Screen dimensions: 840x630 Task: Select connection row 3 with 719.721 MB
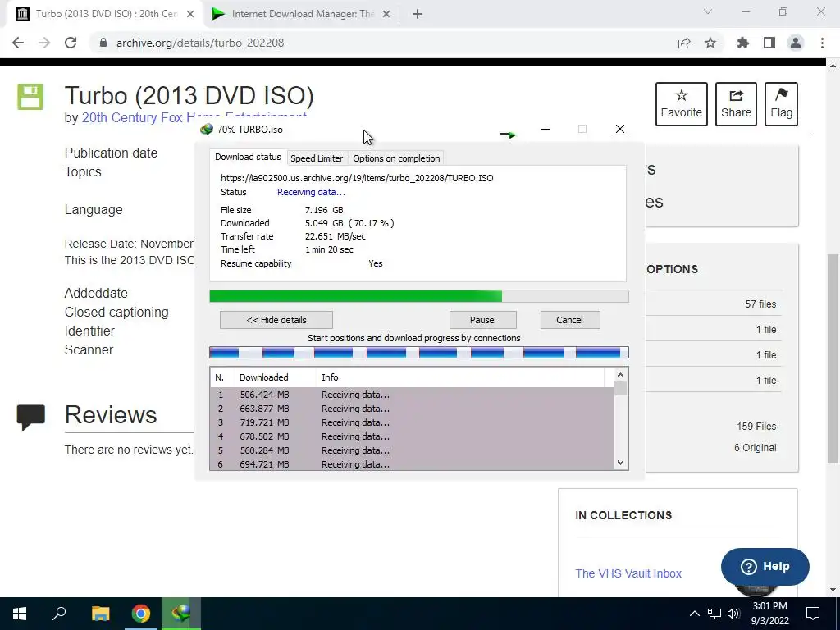[x=412, y=422]
